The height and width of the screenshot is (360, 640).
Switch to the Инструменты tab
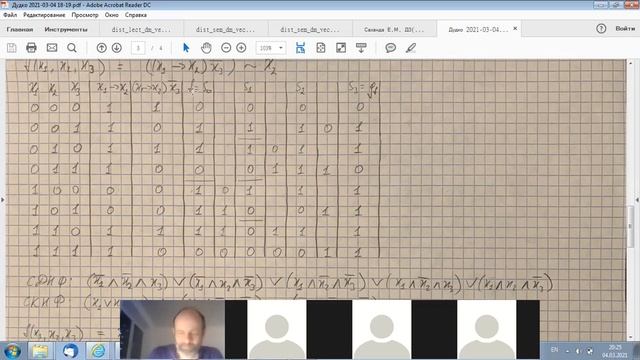66,29
